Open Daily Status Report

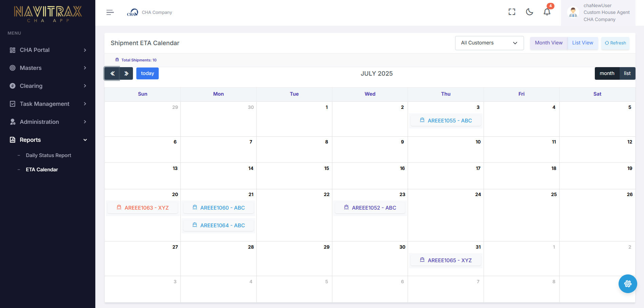click(48, 155)
